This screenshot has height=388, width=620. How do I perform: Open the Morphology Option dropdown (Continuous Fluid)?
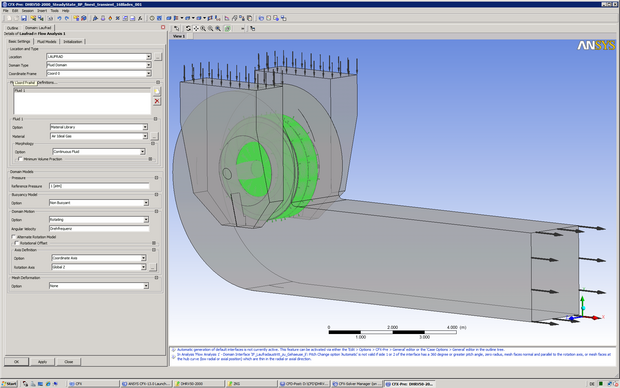point(99,151)
